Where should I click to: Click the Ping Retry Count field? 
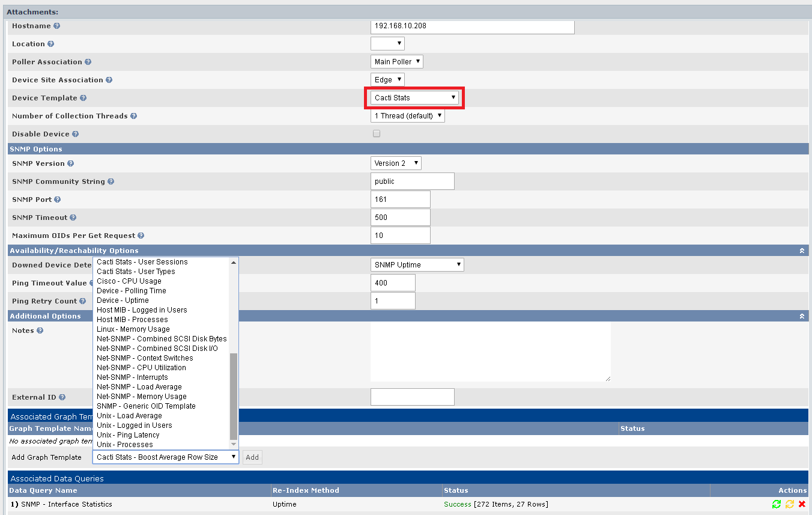(x=393, y=300)
